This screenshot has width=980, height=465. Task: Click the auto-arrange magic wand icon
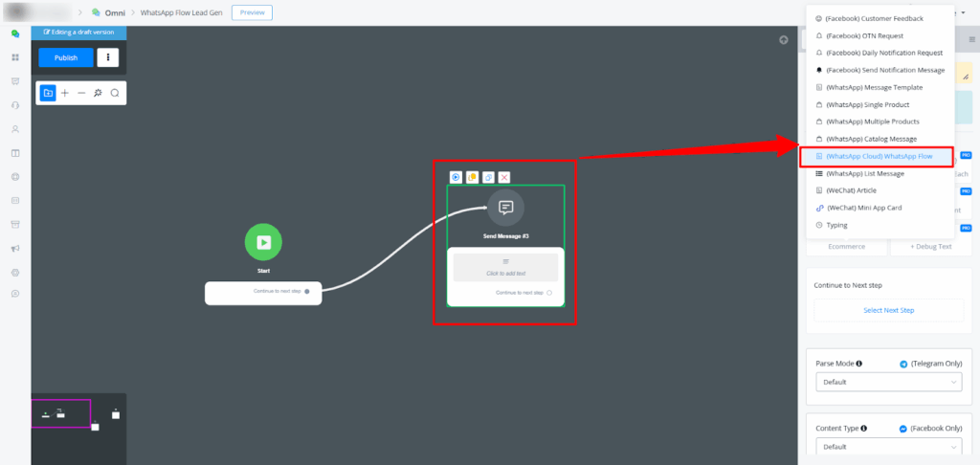pyautogui.click(x=98, y=93)
